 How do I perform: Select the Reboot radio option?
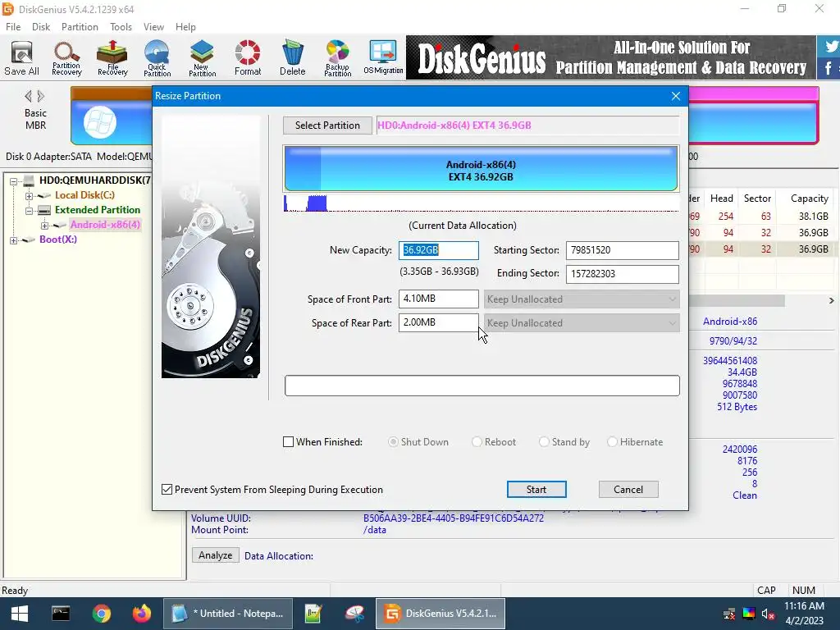[477, 442]
